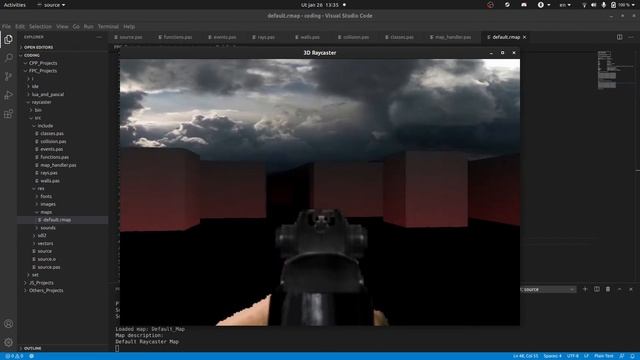Open the Terminal menu
This screenshot has height=360, width=640.
(x=108, y=27)
